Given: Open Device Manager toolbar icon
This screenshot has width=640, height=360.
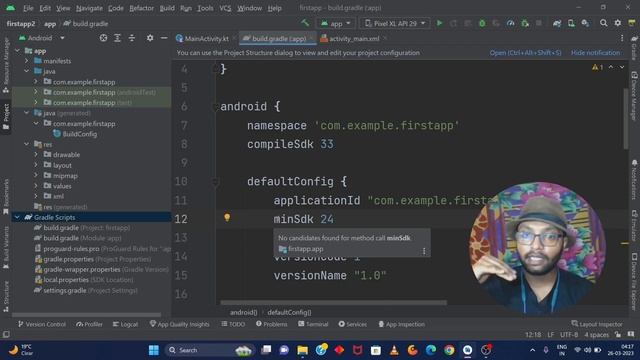Looking at the screenshot, I should coord(571,23).
